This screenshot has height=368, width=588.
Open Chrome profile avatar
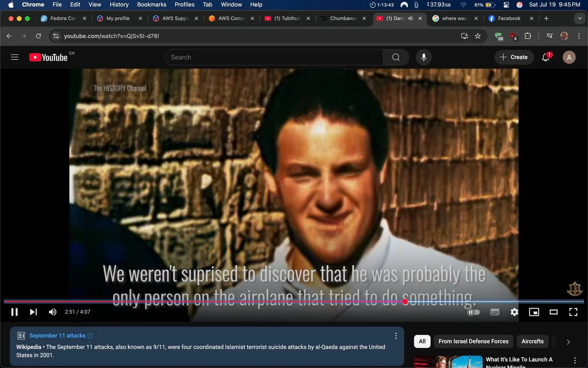[x=564, y=36]
